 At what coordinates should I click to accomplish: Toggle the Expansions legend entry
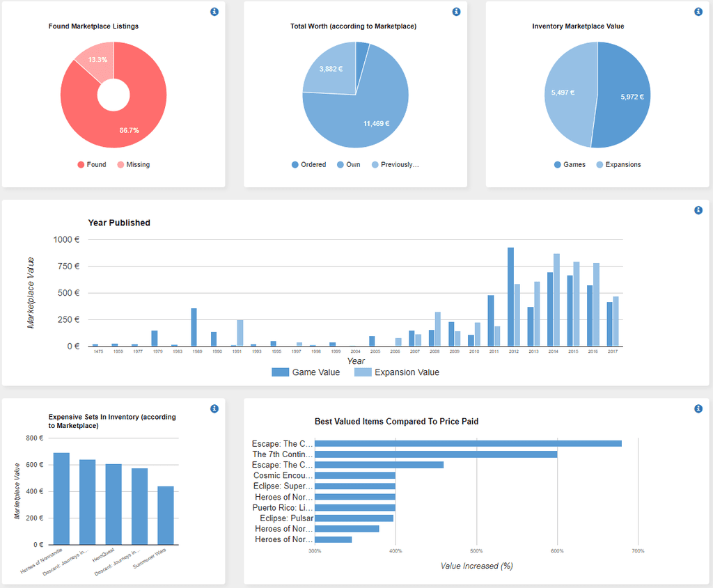point(618,164)
